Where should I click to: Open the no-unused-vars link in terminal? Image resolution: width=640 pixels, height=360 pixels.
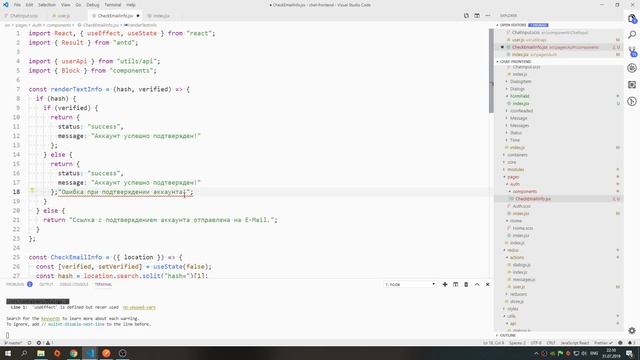click(139, 307)
